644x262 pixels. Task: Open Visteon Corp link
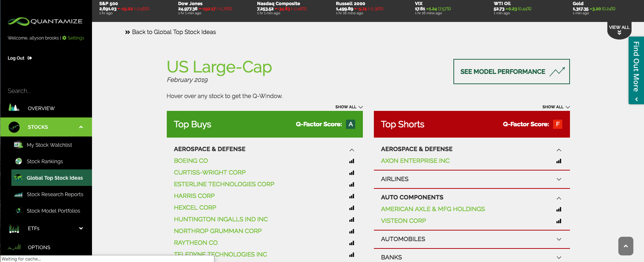[x=403, y=221]
